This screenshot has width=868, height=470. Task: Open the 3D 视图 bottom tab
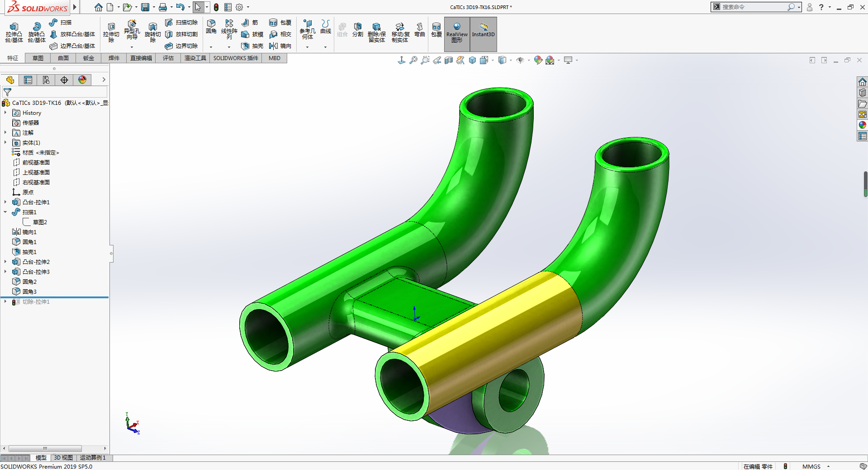[63, 458]
